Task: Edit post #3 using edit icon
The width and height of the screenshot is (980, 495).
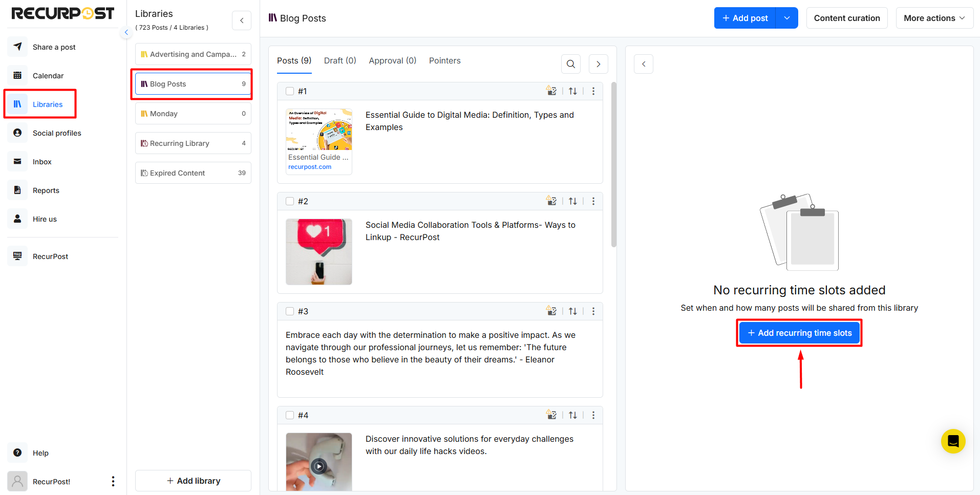Action: (551, 311)
